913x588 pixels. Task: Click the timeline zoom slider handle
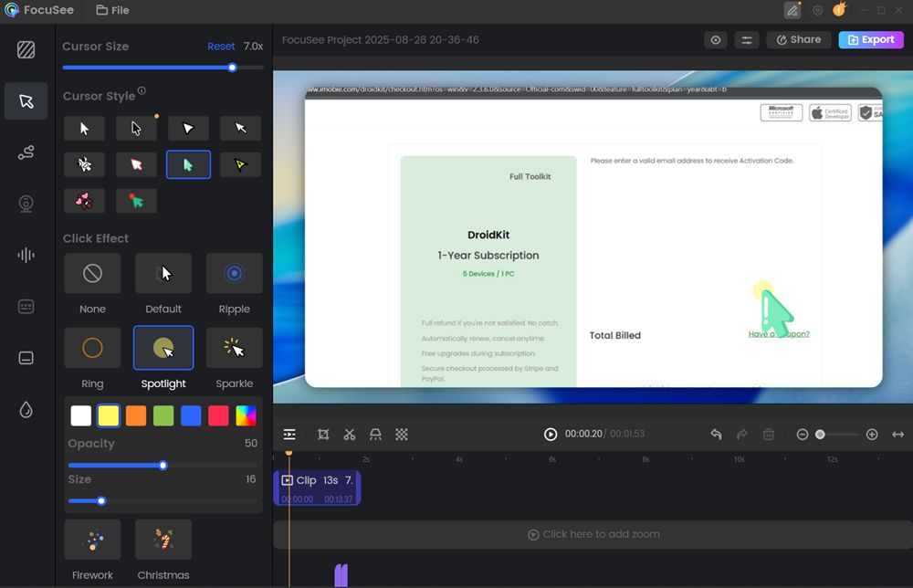820,435
